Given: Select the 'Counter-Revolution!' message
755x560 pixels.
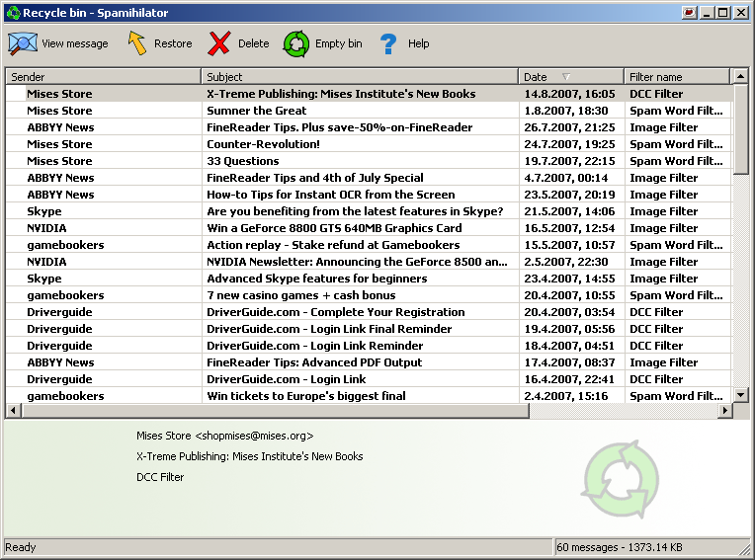Looking at the screenshot, I should coord(369,144).
